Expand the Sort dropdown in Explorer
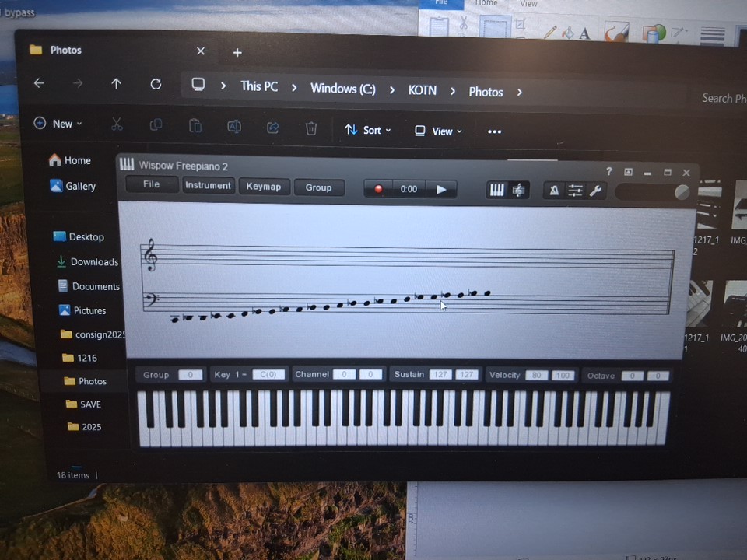This screenshot has height=560, width=747. tap(368, 130)
